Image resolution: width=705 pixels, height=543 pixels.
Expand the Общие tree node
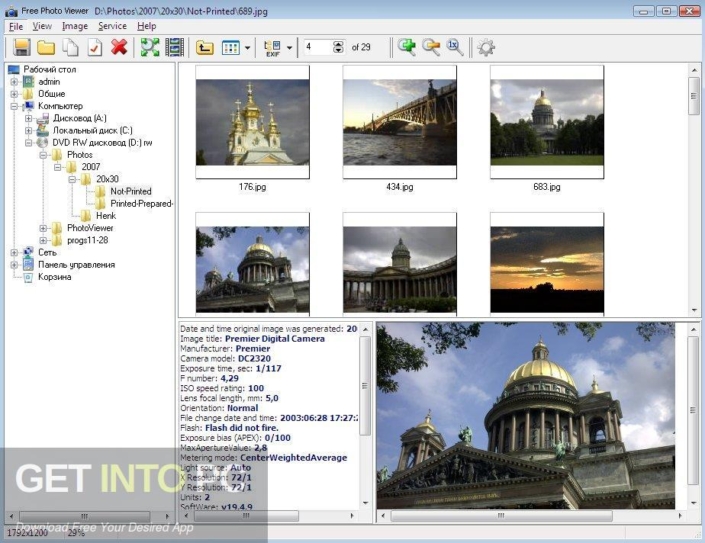point(14,94)
